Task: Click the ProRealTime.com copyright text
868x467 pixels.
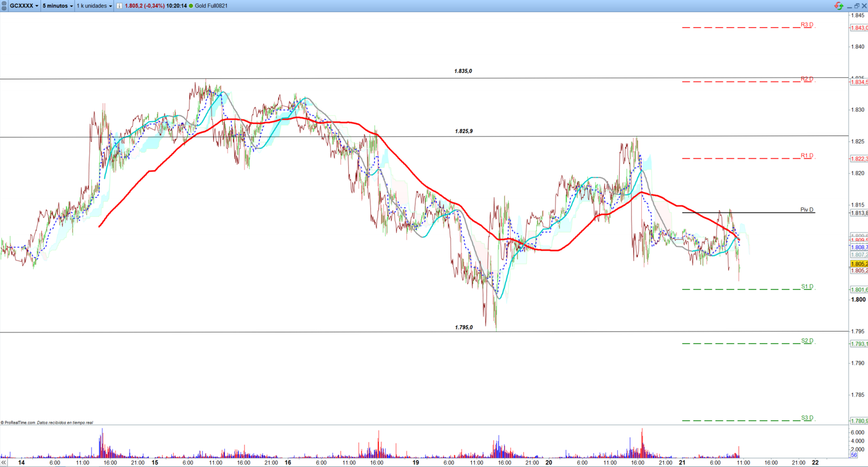Action: click(18, 423)
